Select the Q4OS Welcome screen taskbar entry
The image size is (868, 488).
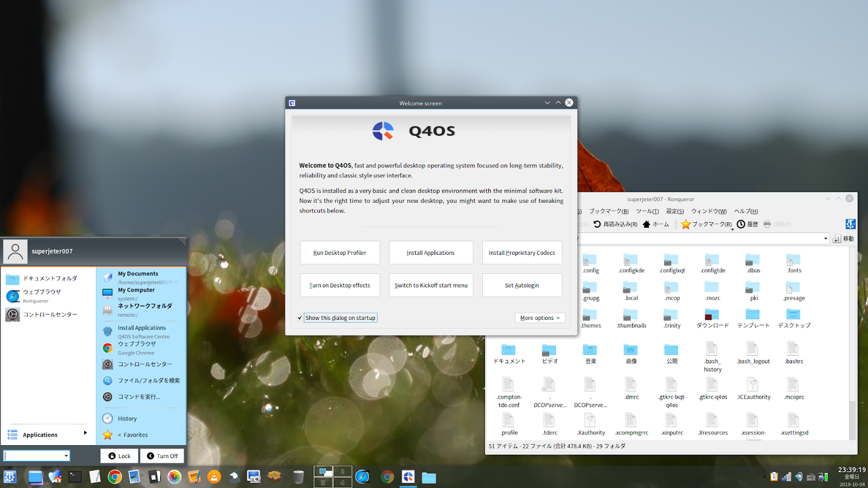[408, 477]
